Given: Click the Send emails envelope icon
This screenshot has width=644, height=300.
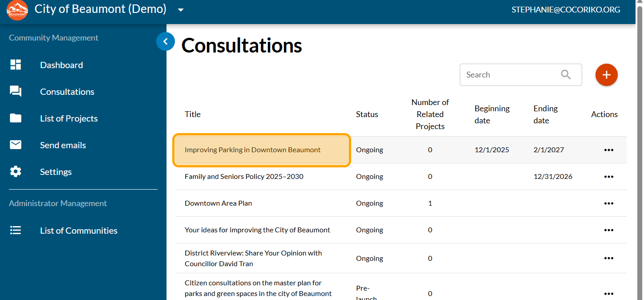Looking at the screenshot, I should 16,145.
